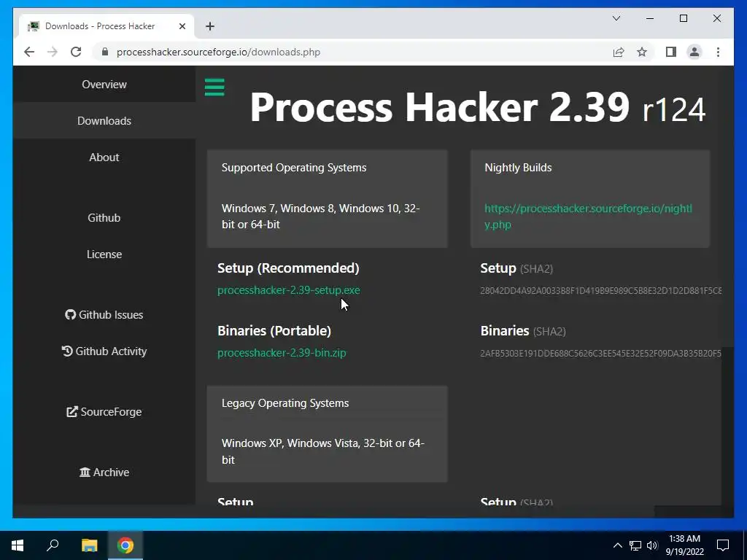Go back with the browser back arrow
747x560 pixels.
[x=29, y=52]
